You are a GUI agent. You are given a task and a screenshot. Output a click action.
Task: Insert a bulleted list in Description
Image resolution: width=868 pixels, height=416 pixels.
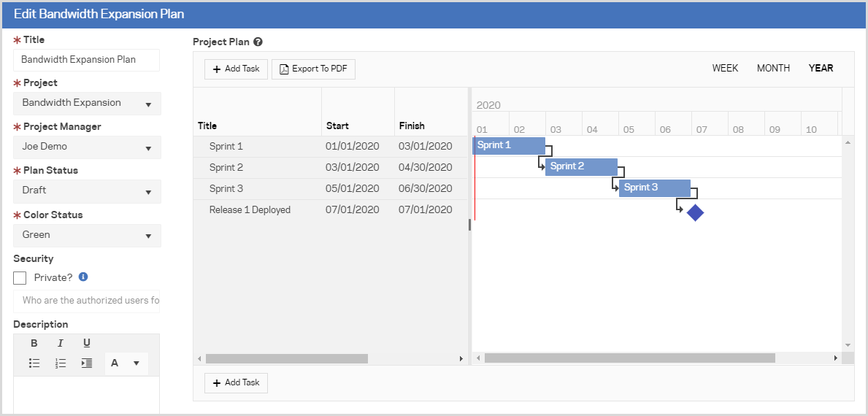coord(34,363)
